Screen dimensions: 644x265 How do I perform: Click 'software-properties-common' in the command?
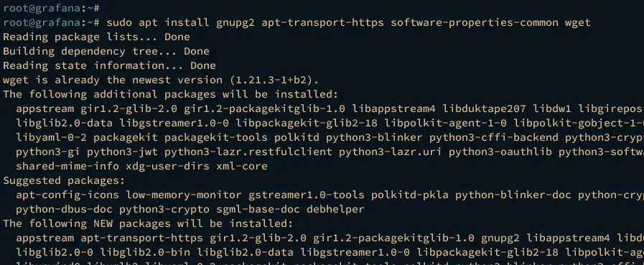[x=475, y=22]
